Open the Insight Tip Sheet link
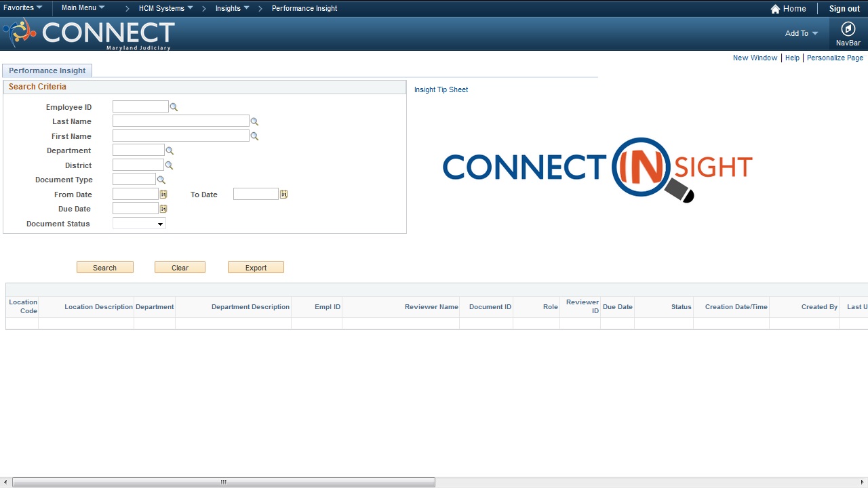This screenshot has height=488, width=868. pyautogui.click(x=441, y=89)
